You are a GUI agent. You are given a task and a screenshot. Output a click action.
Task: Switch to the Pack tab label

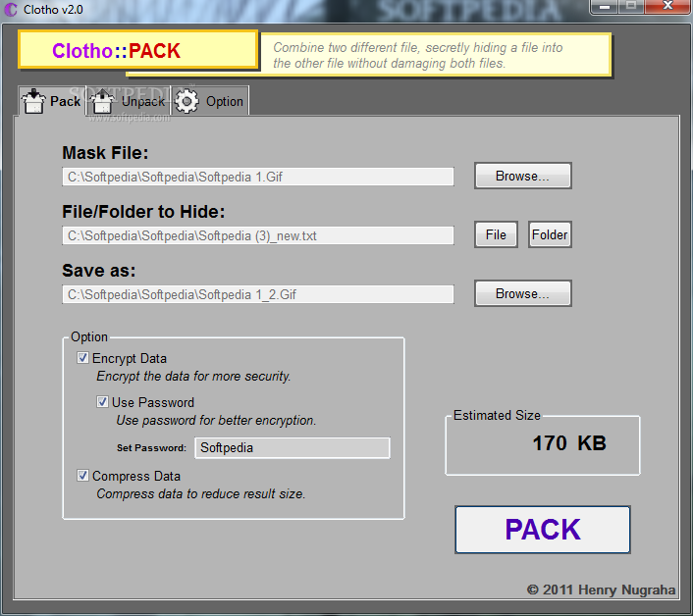(65, 101)
